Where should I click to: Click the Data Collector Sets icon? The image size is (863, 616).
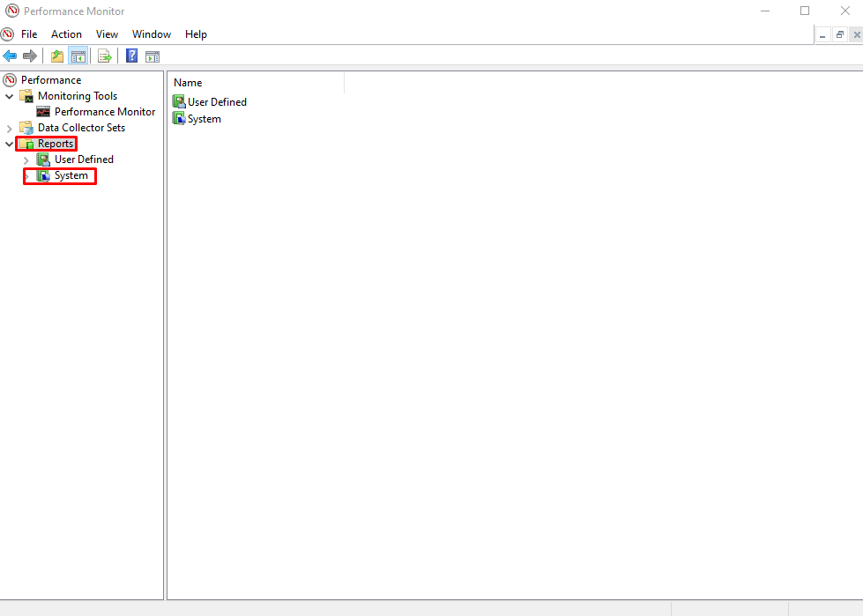(26, 127)
